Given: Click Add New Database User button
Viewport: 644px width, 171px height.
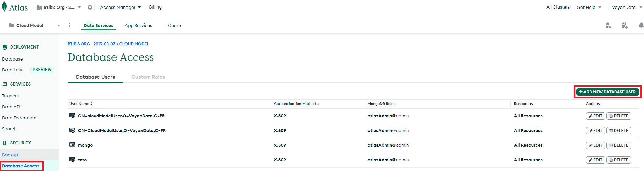Looking at the screenshot, I should tap(607, 92).
